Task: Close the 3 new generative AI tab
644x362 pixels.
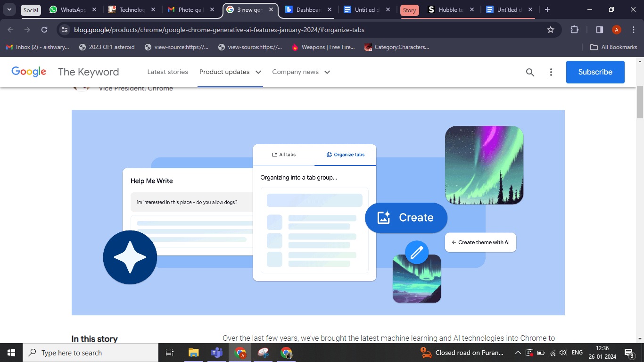Action: (271, 9)
